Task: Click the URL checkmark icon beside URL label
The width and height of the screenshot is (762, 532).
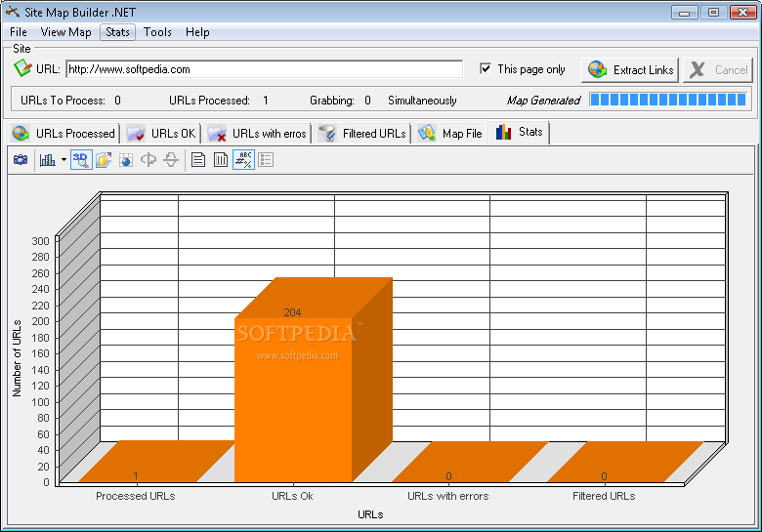Action: [22, 68]
